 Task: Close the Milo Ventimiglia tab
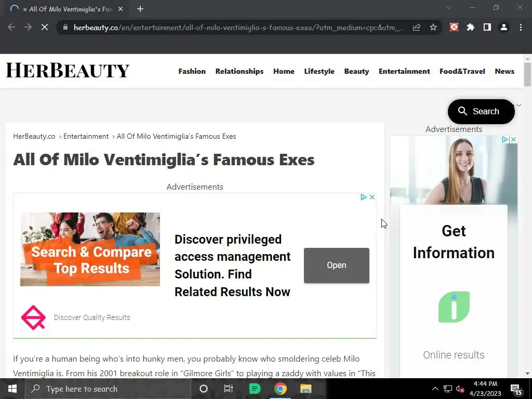[x=121, y=9]
